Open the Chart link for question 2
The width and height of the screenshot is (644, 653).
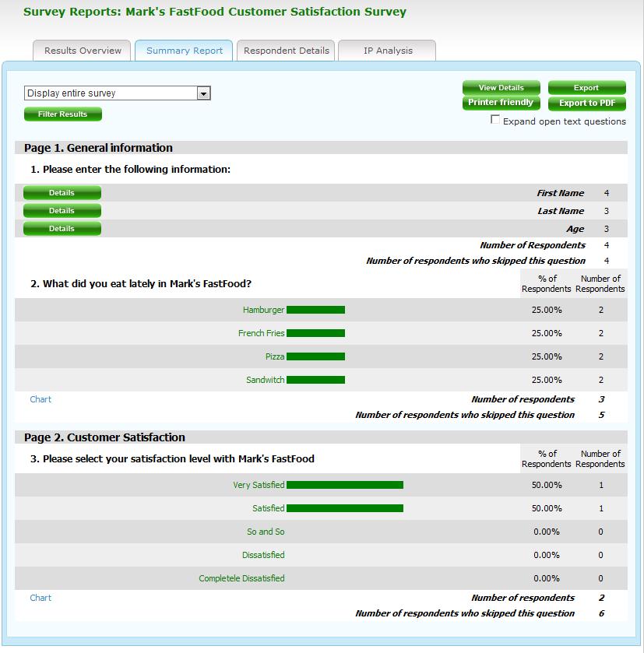[x=40, y=399]
